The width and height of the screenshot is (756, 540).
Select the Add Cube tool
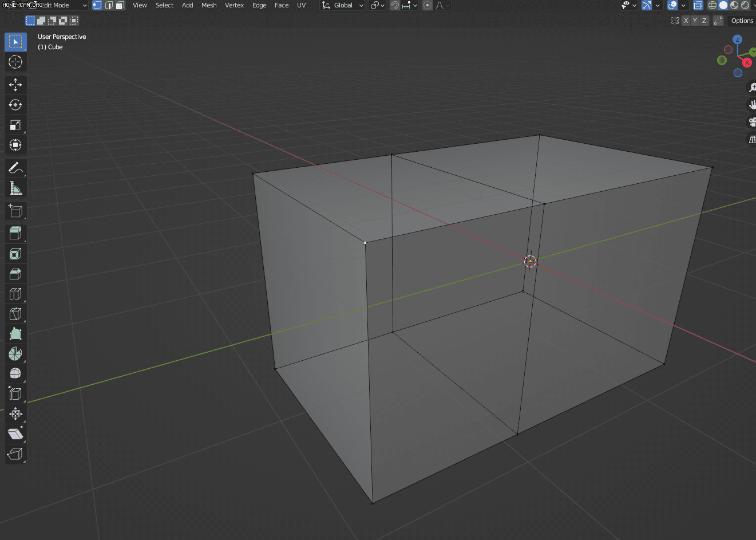[x=15, y=211]
